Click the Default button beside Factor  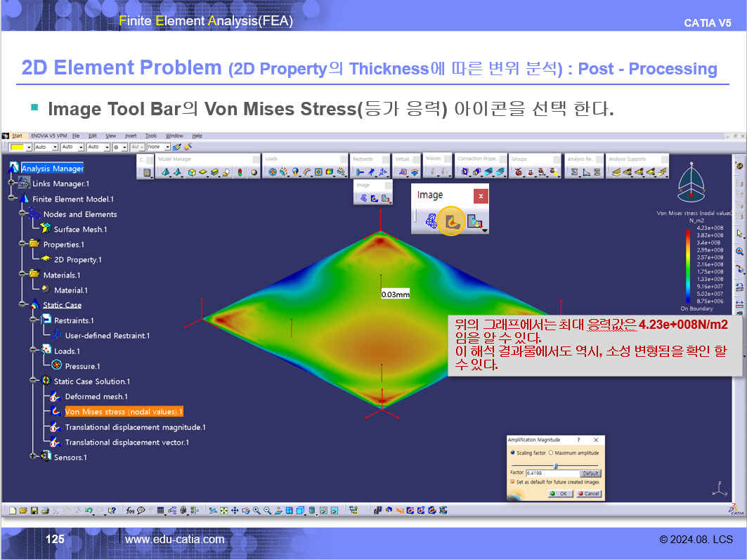[590, 474]
